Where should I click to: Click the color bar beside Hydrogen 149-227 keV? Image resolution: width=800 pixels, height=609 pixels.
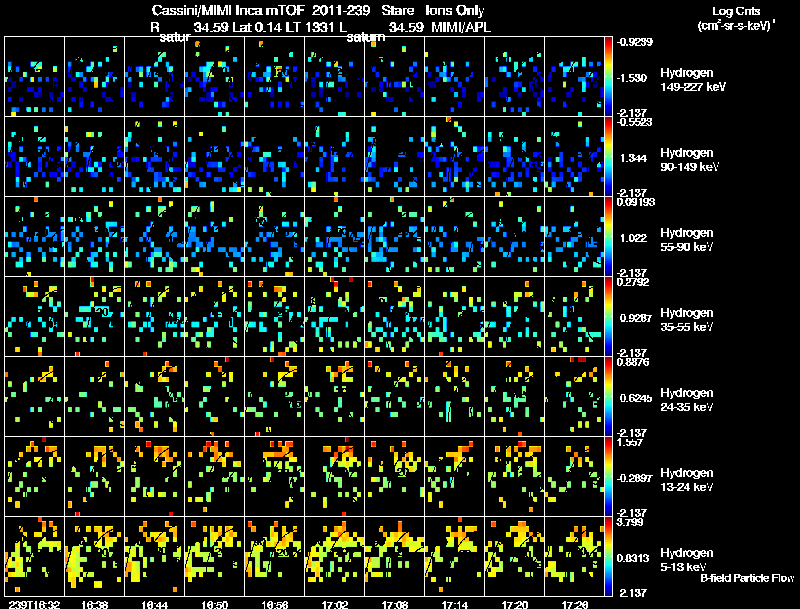pos(608,77)
